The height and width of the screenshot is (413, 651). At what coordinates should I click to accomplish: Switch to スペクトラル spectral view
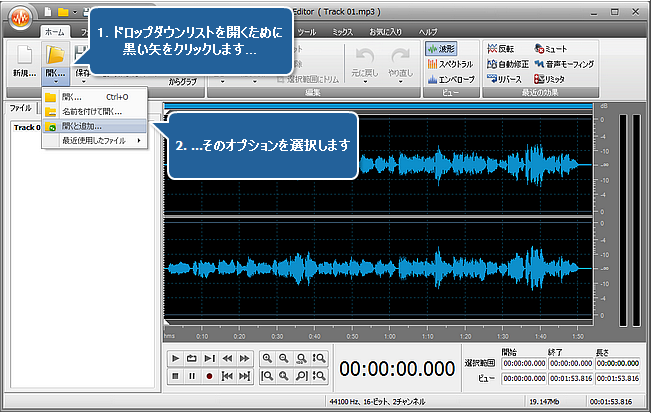pyautogui.click(x=450, y=63)
